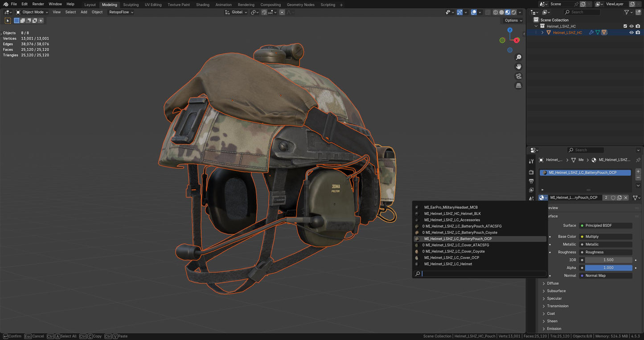The image size is (644, 340).
Task: Click the pan hand gizmo in viewport
Action: [518, 66]
